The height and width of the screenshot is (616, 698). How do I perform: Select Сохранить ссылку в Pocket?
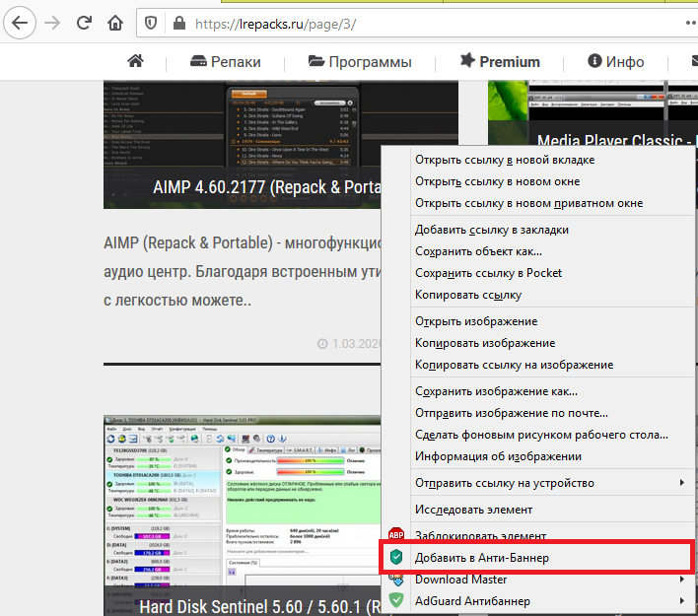[551, 273]
